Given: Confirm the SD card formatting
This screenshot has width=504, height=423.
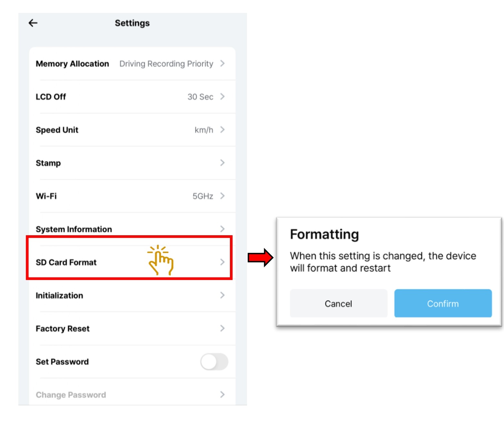Looking at the screenshot, I should (x=443, y=303).
